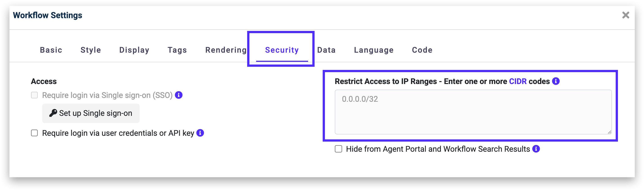The height and width of the screenshot is (190, 644).
Task: Click info icon beside SSO login option
Action: pos(178,95)
